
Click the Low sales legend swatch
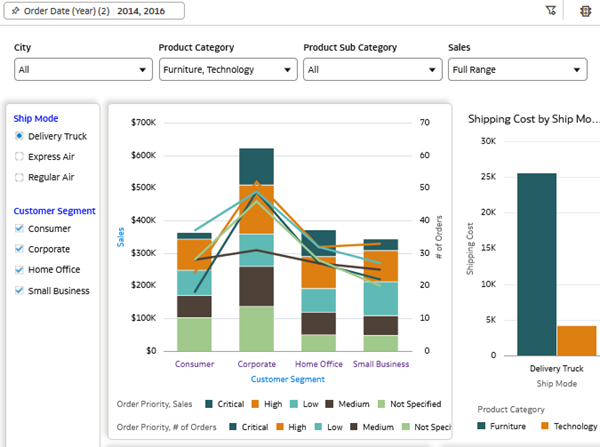click(293, 404)
